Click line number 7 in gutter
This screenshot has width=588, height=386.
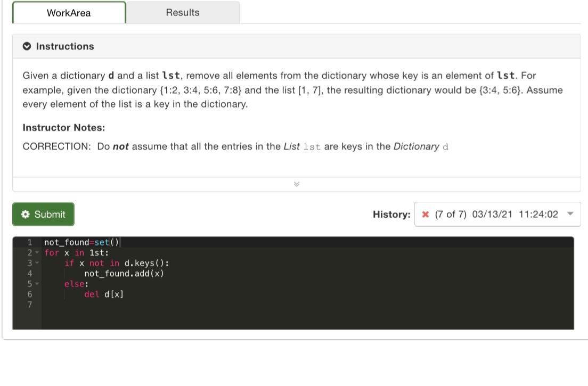(30, 305)
